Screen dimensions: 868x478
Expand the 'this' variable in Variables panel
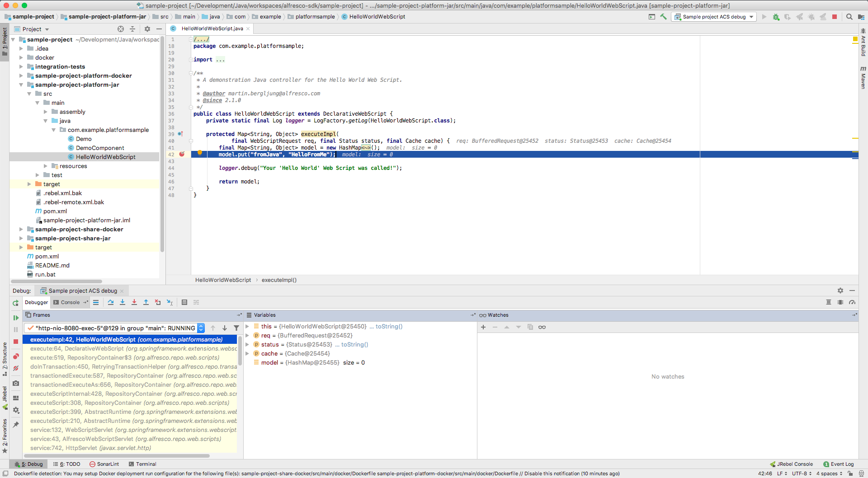[247, 326]
